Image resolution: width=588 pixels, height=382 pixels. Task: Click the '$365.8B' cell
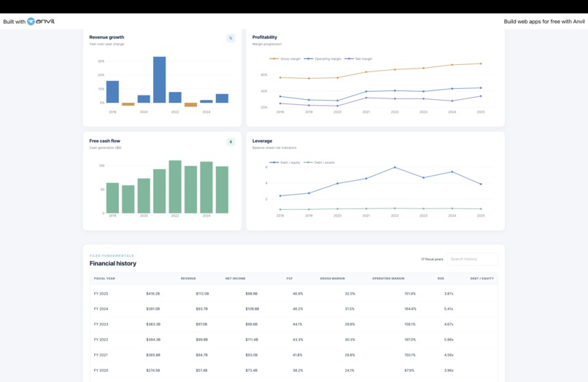(x=153, y=355)
